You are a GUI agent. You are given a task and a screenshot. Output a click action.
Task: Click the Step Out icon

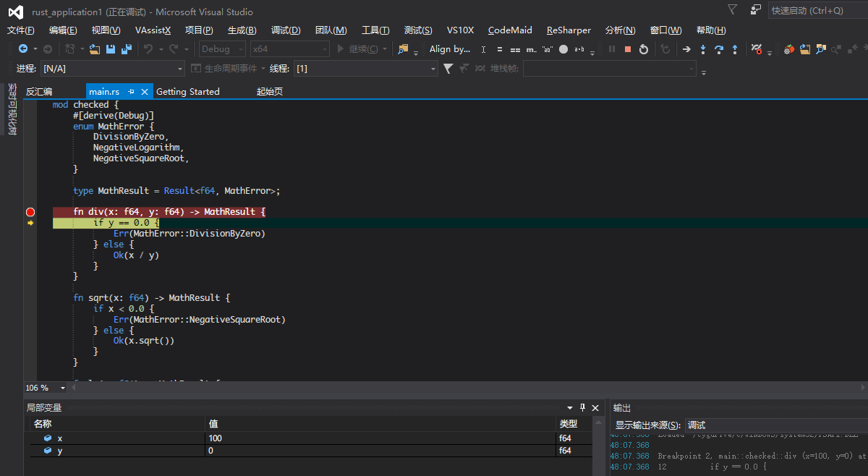(735, 49)
